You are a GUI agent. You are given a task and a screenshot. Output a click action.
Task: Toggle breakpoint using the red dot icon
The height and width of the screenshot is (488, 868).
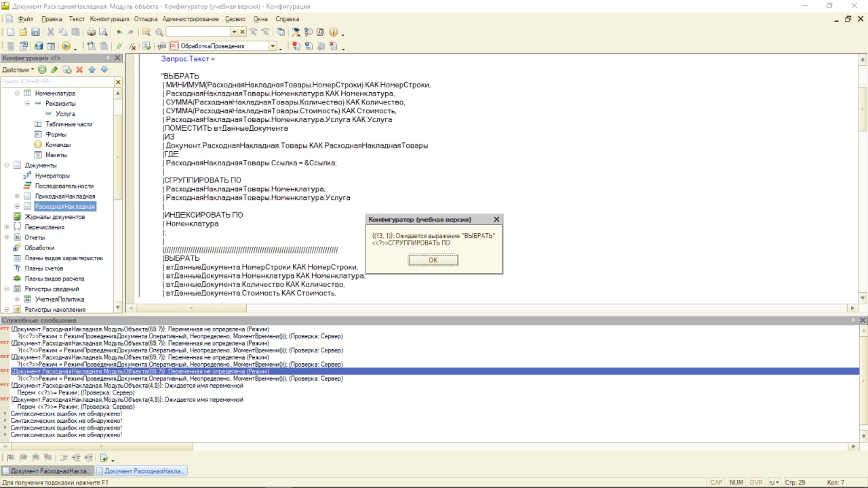(x=296, y=46)
